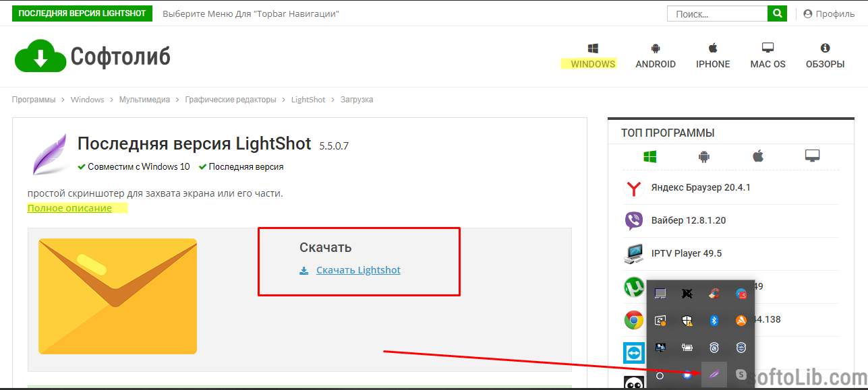The width and height of the screenshot is (868, 390).
Task: Click the Yandex Browser red Y icon
Action: [633, 188]
